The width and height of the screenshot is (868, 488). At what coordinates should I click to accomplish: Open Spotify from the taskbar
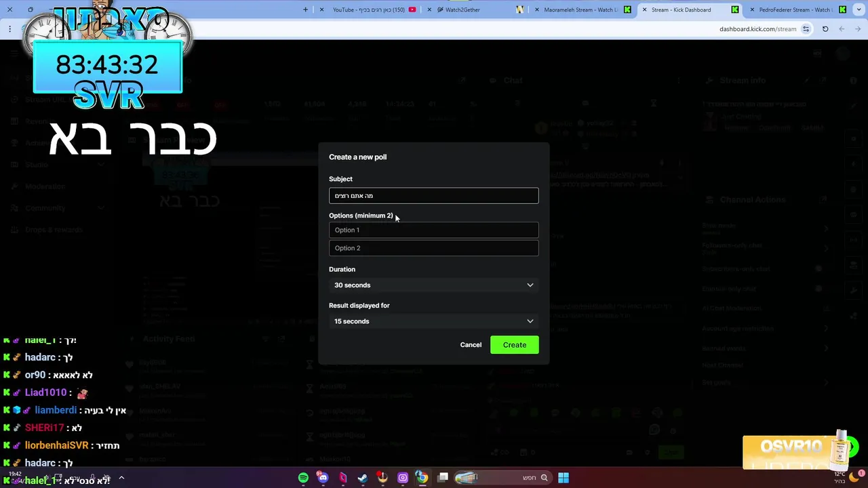click(303, 478)
